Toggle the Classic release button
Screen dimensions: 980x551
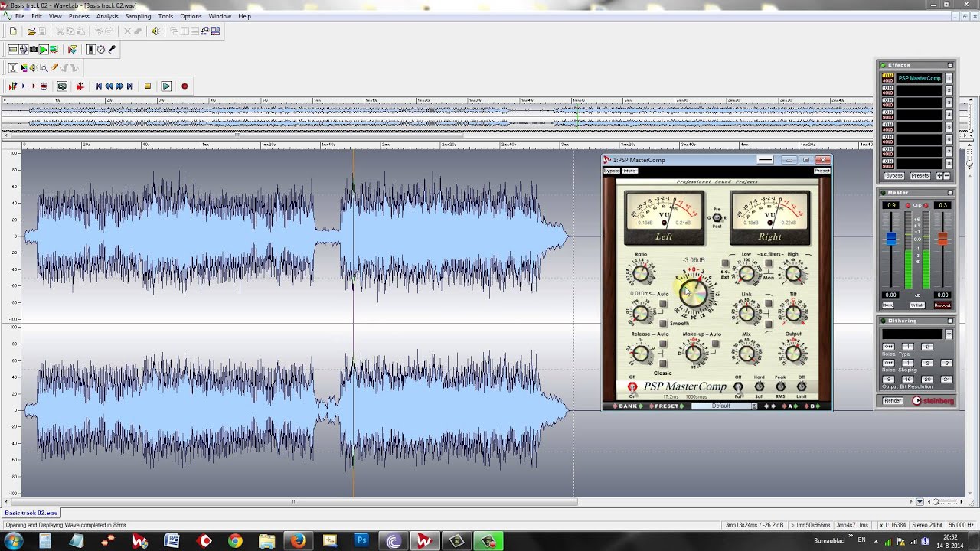coord(663,364)
